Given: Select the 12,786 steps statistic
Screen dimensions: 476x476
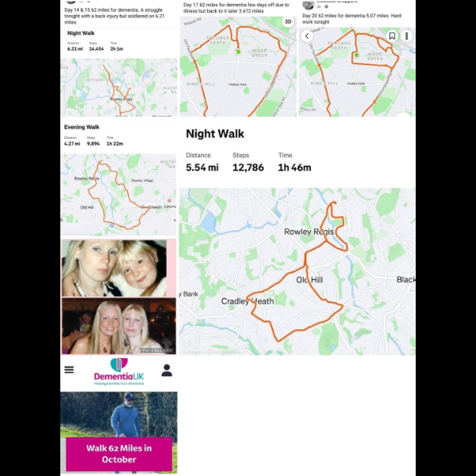Looking at the screenshot, I should (x=248, y=167).
